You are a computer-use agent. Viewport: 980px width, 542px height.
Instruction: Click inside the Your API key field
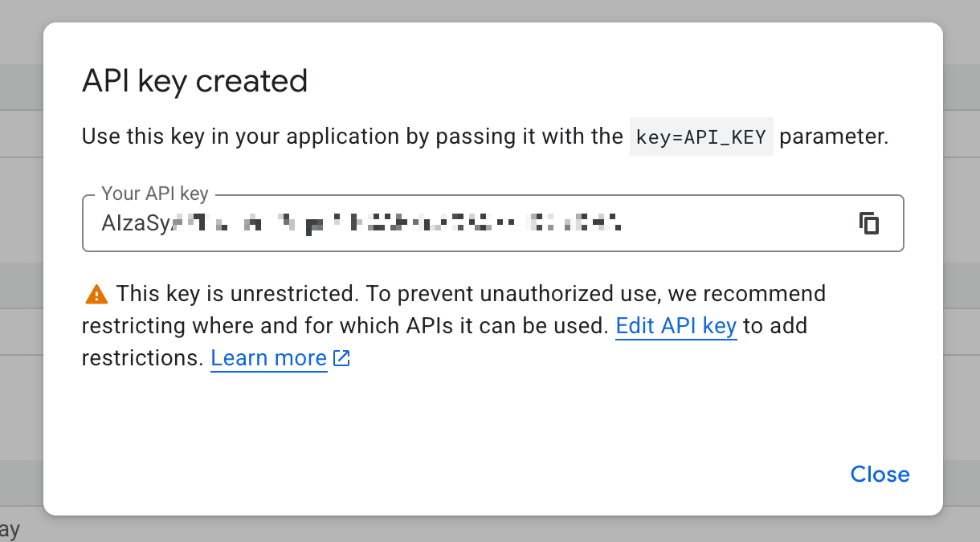click(x=723, y=223)
